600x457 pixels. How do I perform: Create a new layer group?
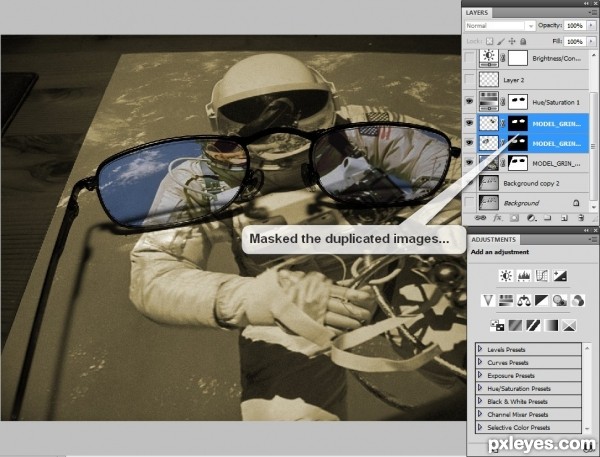(548, 218)
